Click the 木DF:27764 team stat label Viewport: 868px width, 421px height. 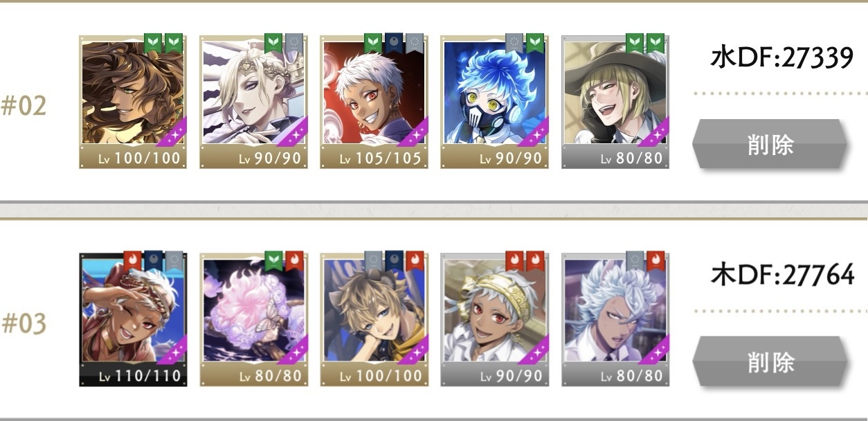tap(782, 276)
